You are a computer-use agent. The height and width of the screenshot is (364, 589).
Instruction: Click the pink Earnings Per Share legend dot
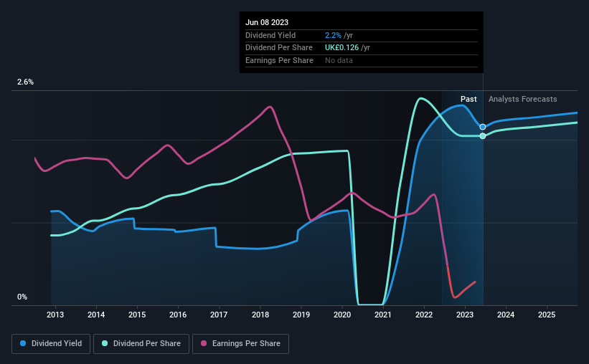[x=204, y=343]
